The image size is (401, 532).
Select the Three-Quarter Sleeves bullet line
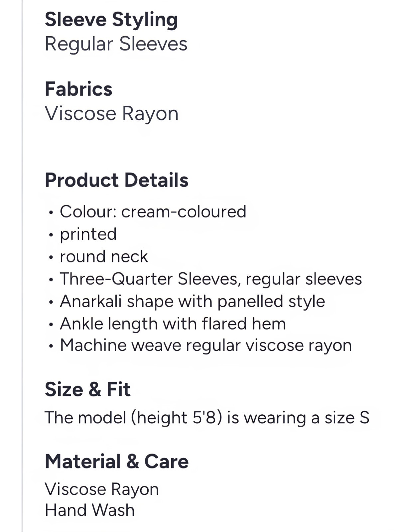pos(210,279)
